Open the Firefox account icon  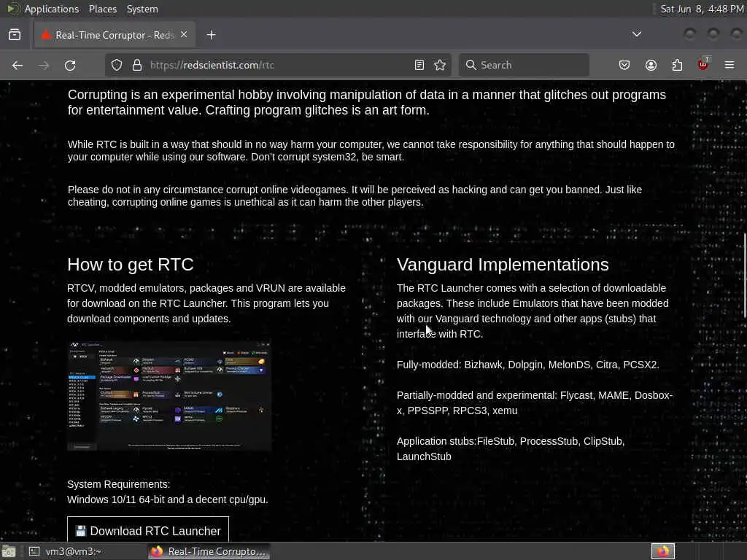click(651, 65)
